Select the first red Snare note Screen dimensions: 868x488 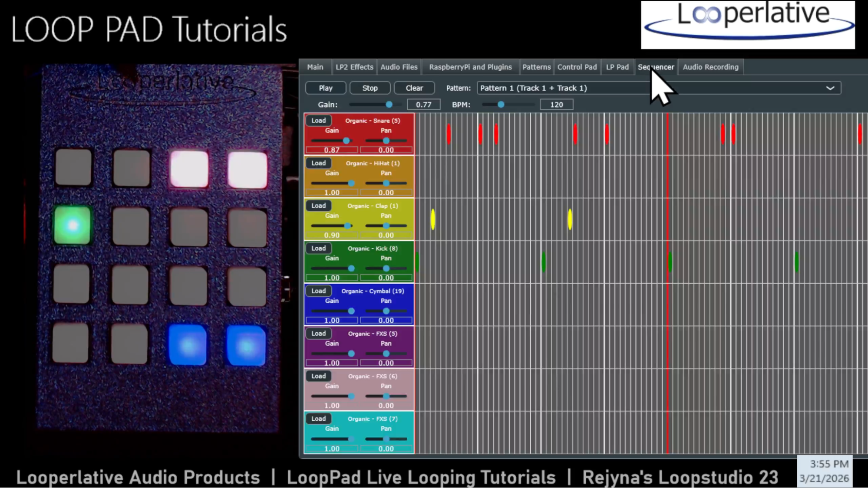click(x=449, y=134)
